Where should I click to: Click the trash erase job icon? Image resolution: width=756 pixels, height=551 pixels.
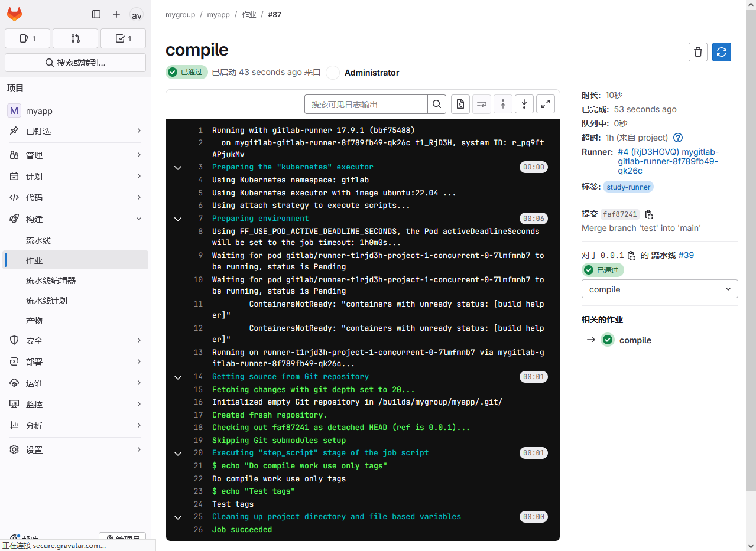click(x=698, y=52)
